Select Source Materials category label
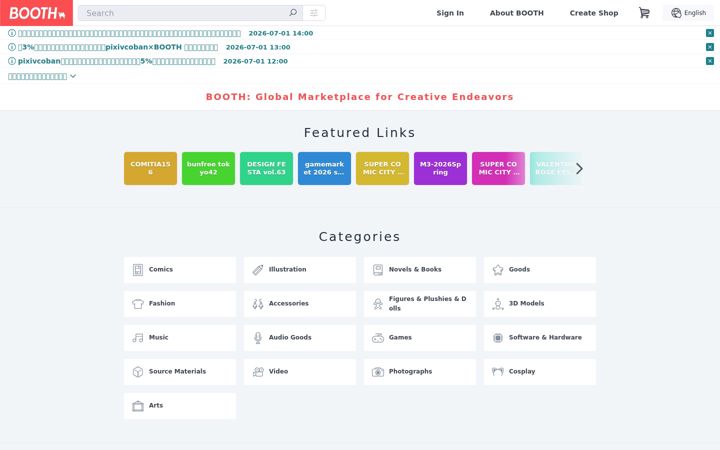This screenshot has width=720, height=450. (x=177, y=371)
